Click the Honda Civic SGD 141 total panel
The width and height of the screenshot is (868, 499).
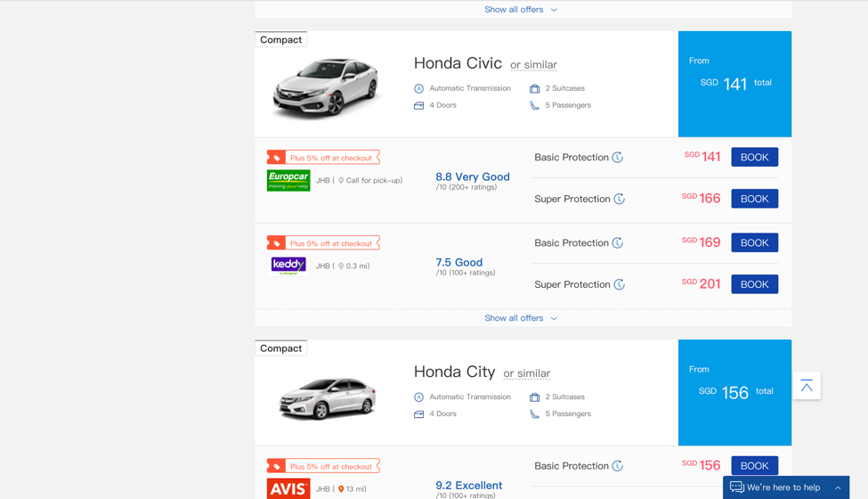click(734, 84)
